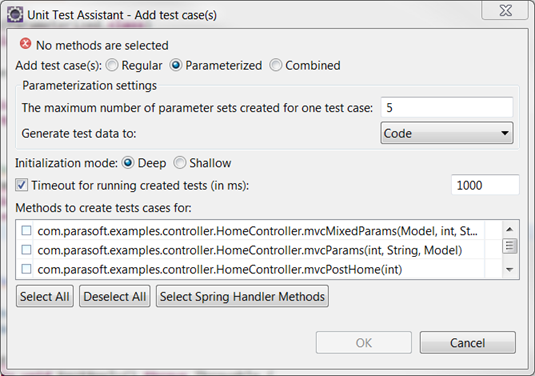The width and height of the screenshot is (535, 376).
Task: Click Cancel to dismiss the dialog
Action: click(x=467, y=343)
